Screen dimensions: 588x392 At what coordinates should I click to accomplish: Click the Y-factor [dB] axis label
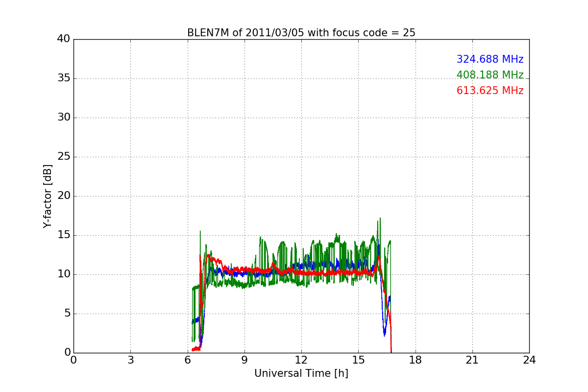48,196
